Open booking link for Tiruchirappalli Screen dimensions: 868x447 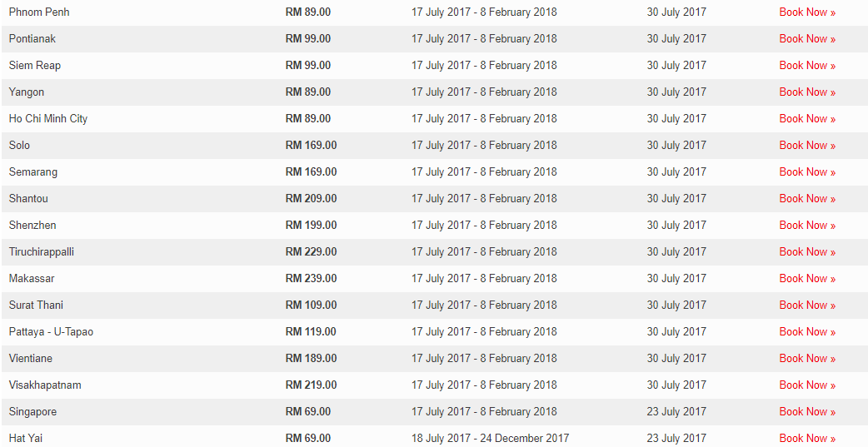point(806,252)
